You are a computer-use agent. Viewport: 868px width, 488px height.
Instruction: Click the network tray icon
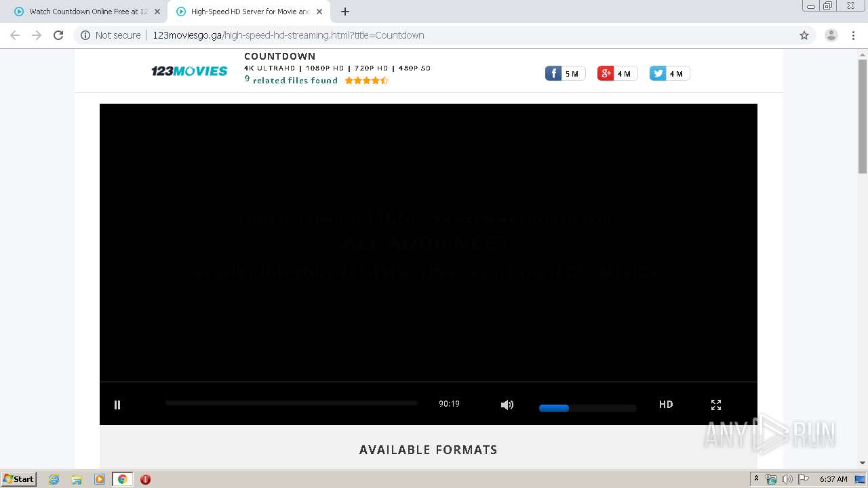tap(771, 479)
